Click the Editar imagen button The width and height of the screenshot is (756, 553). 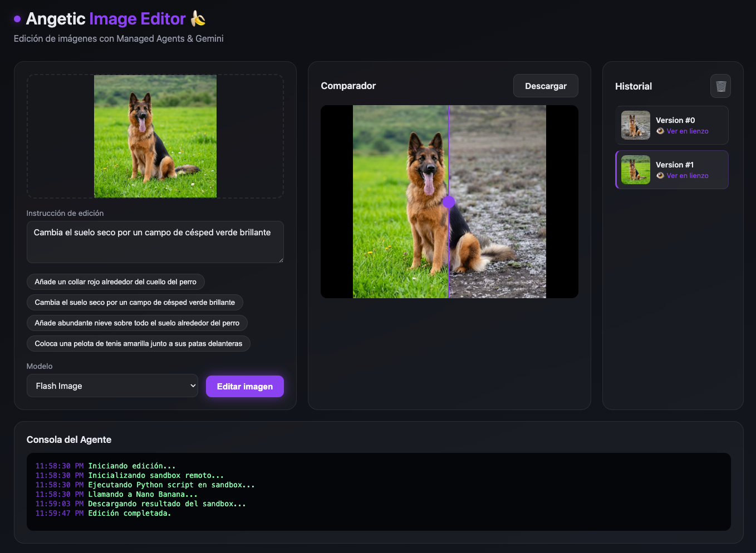click(x=245, y=386)
